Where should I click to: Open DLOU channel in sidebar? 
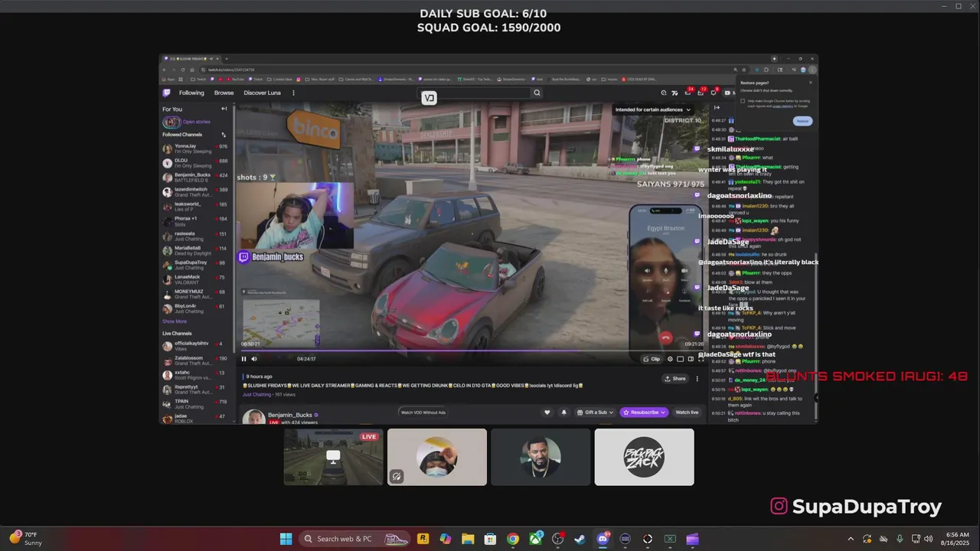194,163
